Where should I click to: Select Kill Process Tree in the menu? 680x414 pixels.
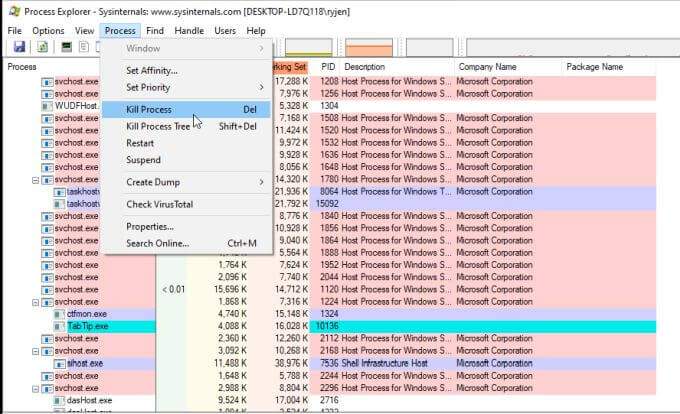click(x=186, y=127)
